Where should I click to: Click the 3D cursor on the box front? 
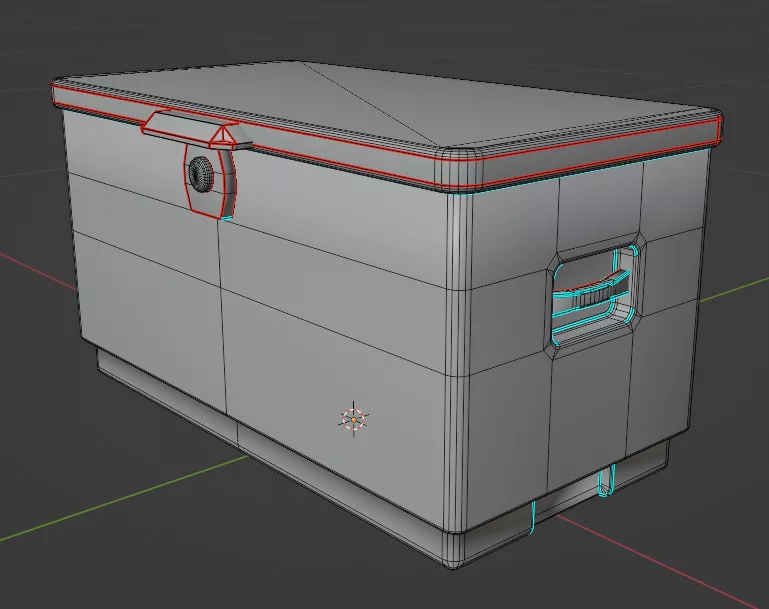pyautogui.click(x=355, y=420)
